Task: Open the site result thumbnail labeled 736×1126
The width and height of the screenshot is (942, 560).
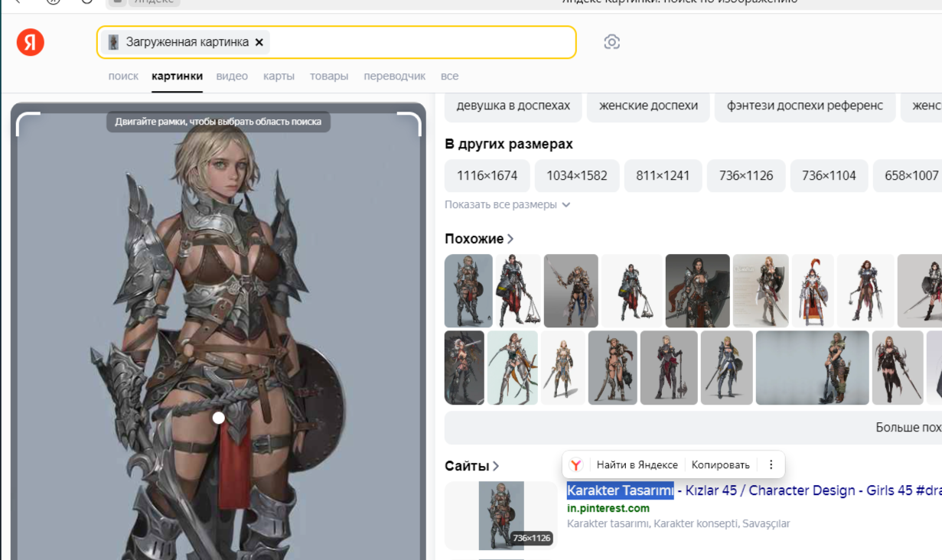Action: pos(501,516)
